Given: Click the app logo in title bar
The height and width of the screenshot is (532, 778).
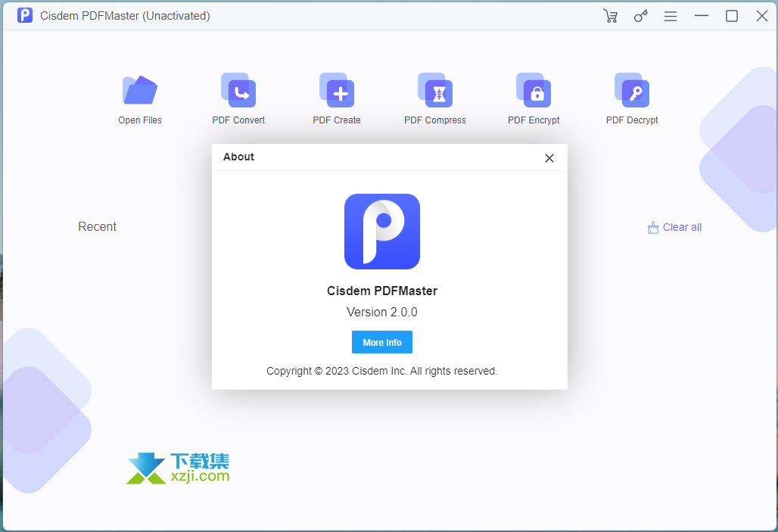Looking at the screenshot, I should point(25,15).
